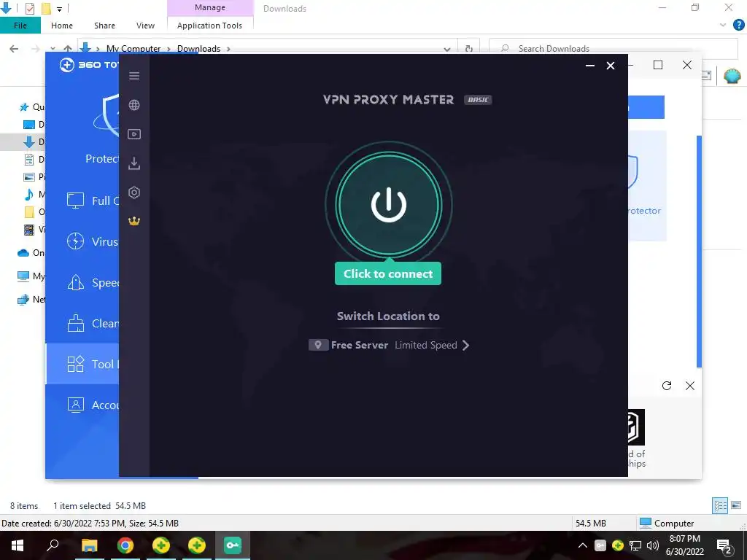This screenshot has height=560, width=747.
Task: Open File Explorer help icon
Action: pyautogui.click(x=738, y=26)
